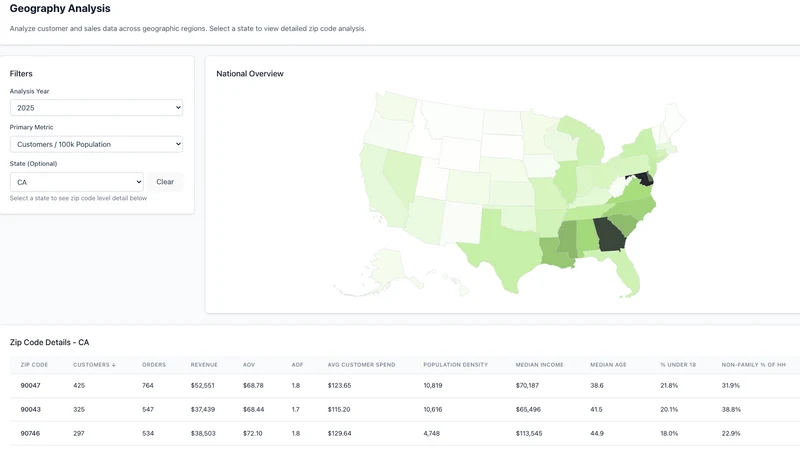Click median age value 44.9

pos(597,434)
